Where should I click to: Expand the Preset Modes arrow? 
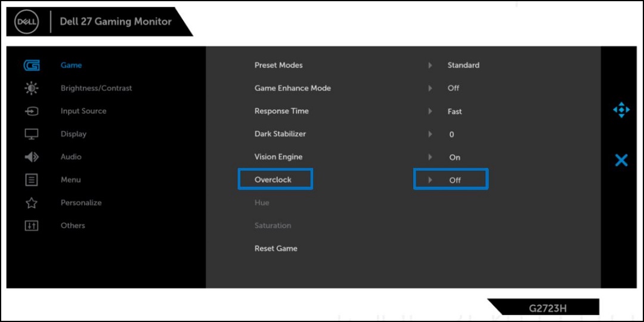430,65
